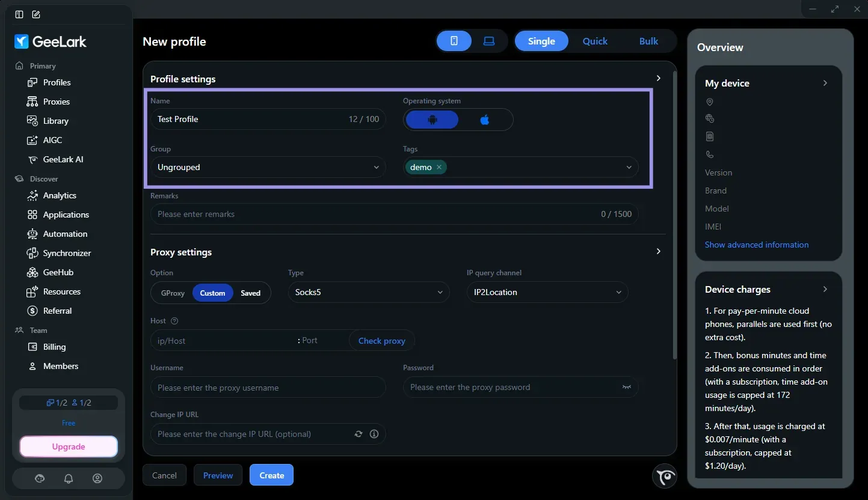Click the Upgrade button
The image size is (868, 500).
(x=69, y=447)
